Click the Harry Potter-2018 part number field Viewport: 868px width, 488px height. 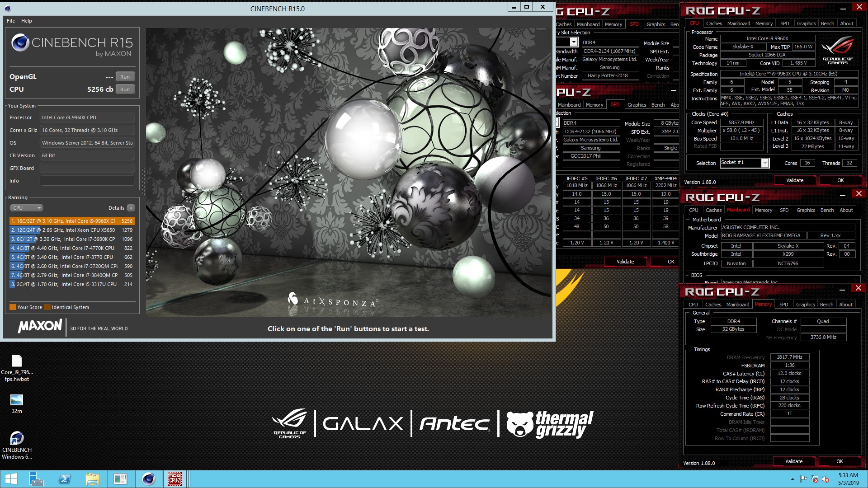pyautogui.click(x=609, y=76)
